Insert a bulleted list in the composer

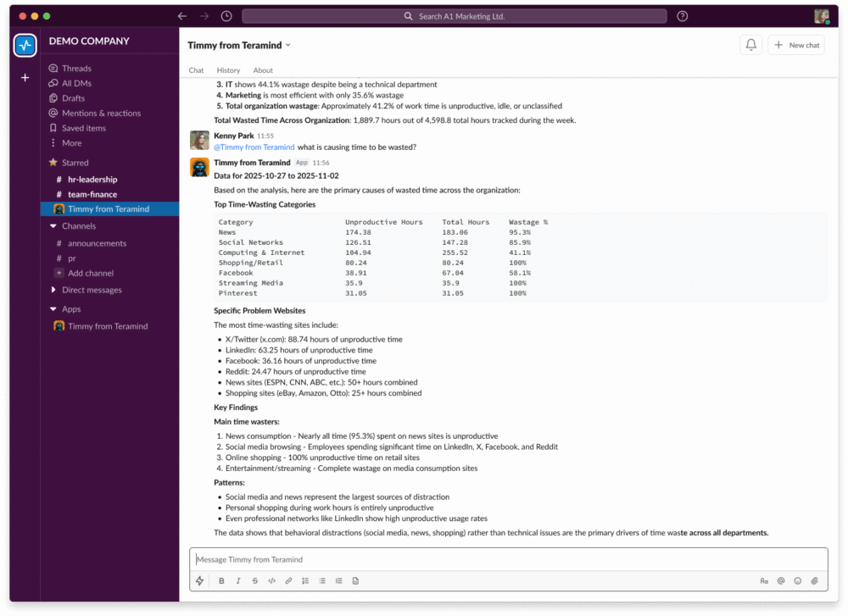(321, 581)
